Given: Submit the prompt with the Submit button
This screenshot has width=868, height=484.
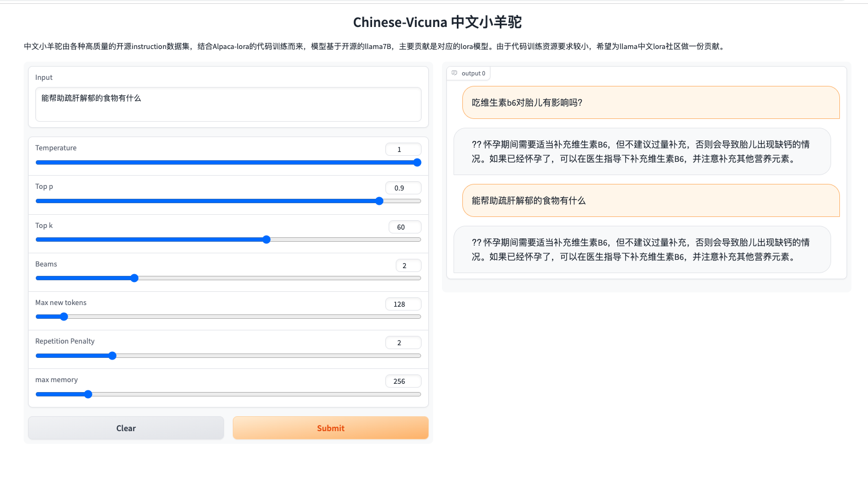Looking at the screenshot, I should [x=331, y=428].
